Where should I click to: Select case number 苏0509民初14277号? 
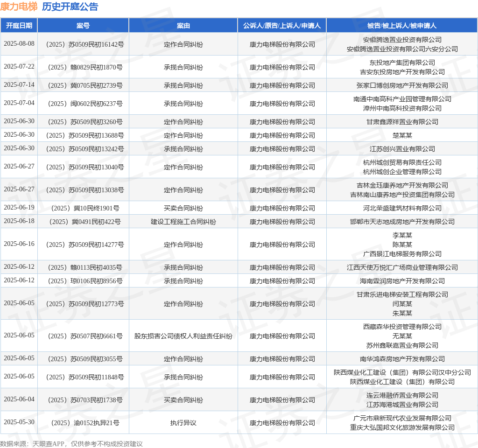tap(85, 245)
